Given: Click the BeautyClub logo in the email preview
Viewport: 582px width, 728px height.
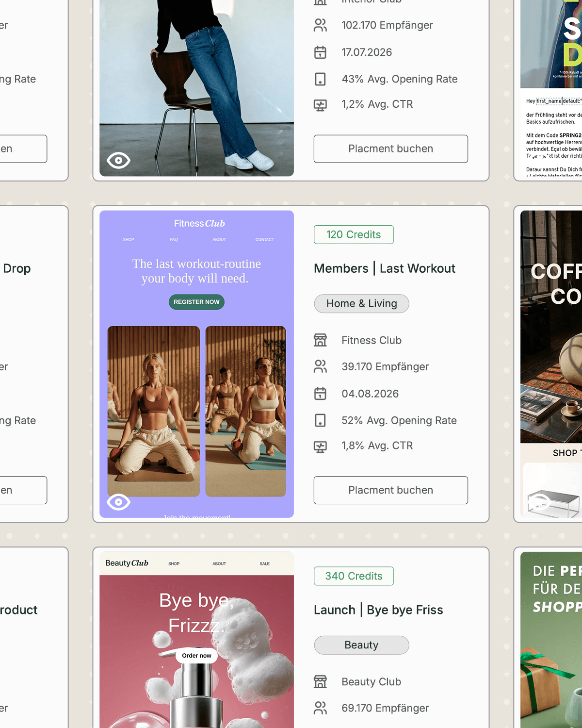Looking at the screenshot, I should click(127, 563).
